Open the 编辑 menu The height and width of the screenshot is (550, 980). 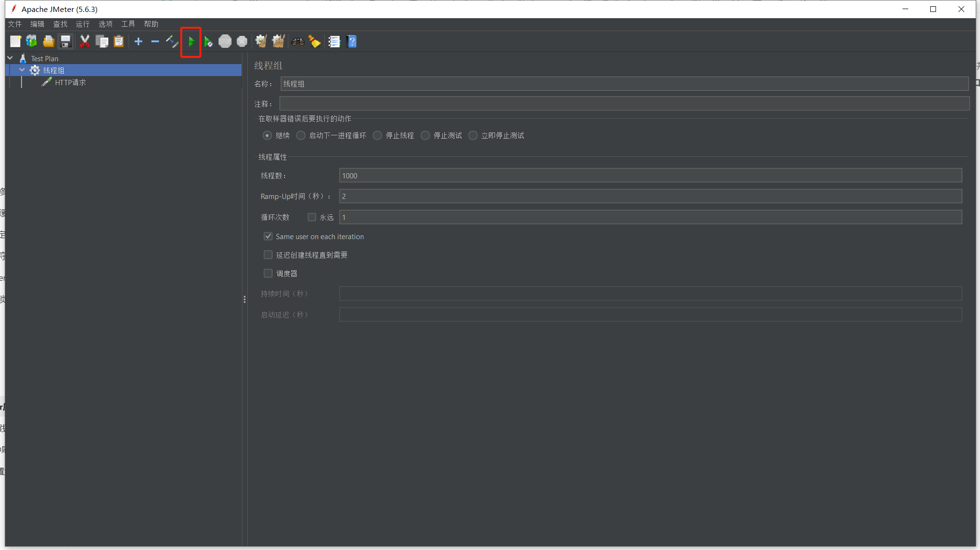(37, 24)
